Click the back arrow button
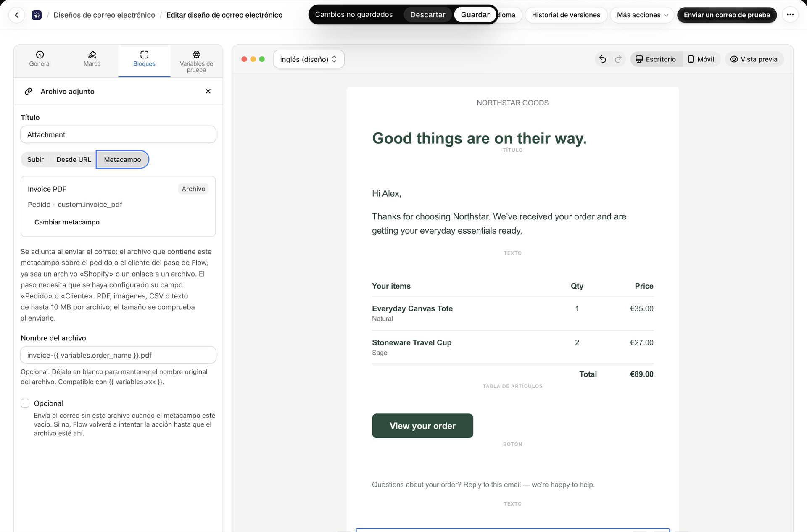807x532 pixels. 17,15
